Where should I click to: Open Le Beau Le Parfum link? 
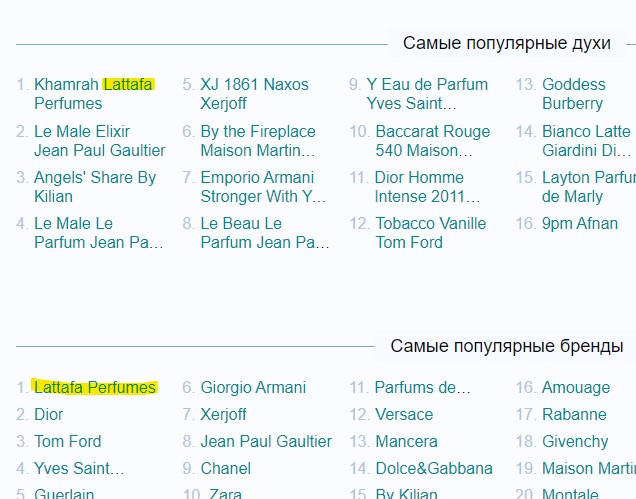tap(265, 233)
